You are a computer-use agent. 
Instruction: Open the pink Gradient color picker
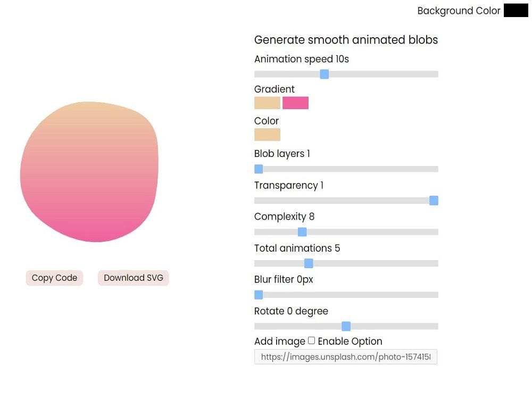pos(296,103)
